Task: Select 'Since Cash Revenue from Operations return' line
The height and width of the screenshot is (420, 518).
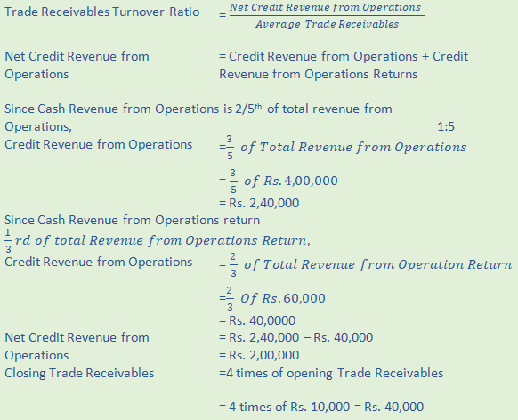Action: [x=132, y=221]
